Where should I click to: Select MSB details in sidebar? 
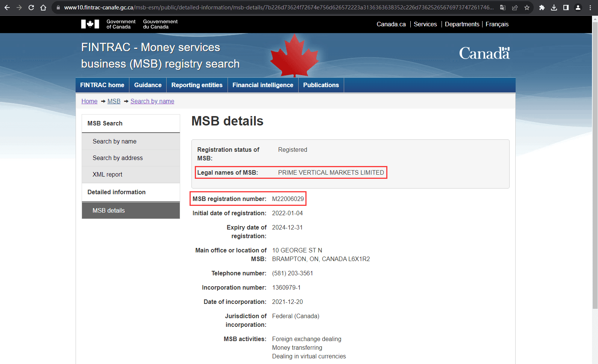(x=131, y=210)
